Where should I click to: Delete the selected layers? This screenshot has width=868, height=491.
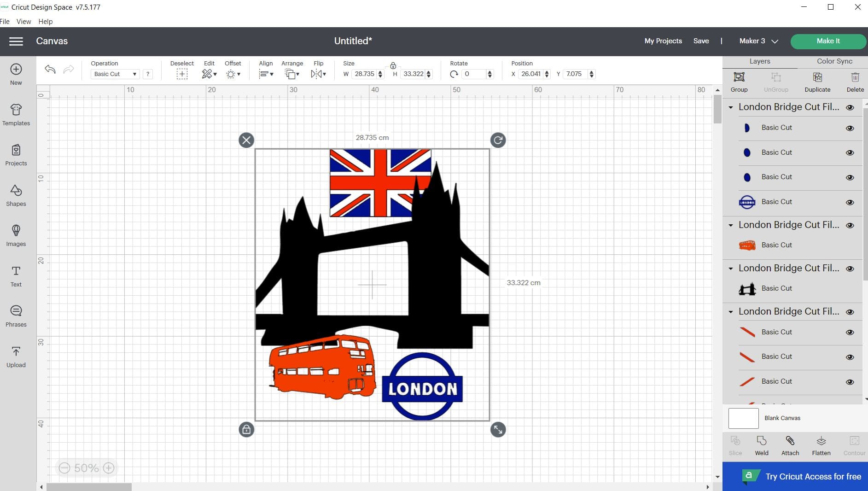point(855,82)
